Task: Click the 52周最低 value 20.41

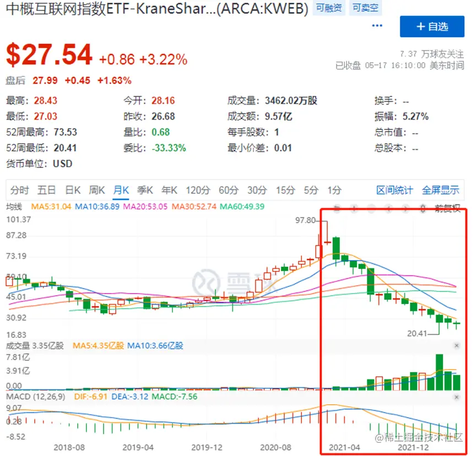Action: click(x=65, y=148)
